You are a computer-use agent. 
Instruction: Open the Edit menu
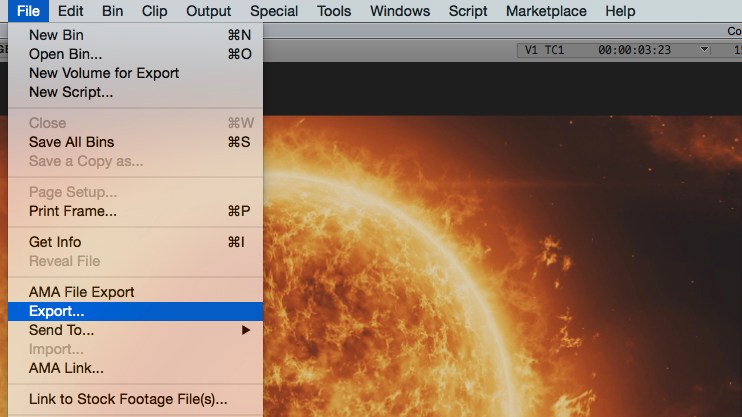pyautogui.click(x=71, y=11)
